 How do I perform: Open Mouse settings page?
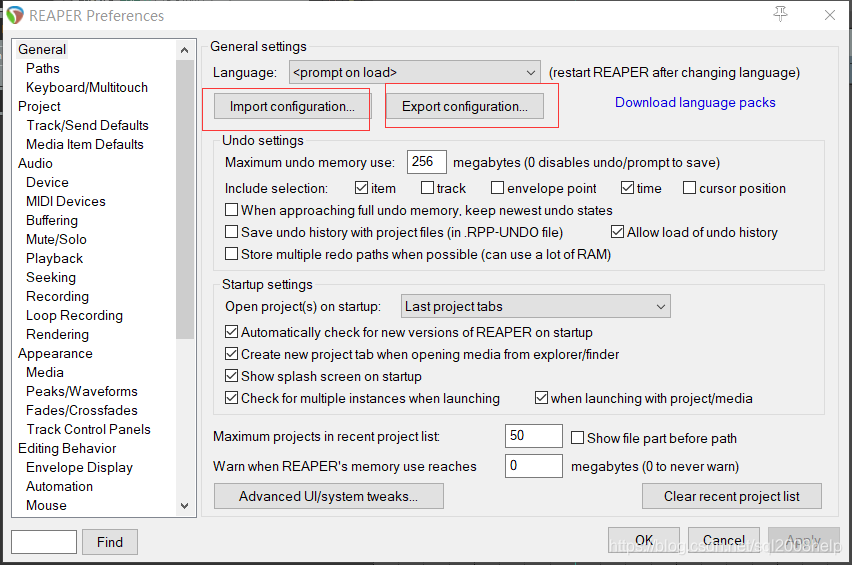tap(47, 506)
